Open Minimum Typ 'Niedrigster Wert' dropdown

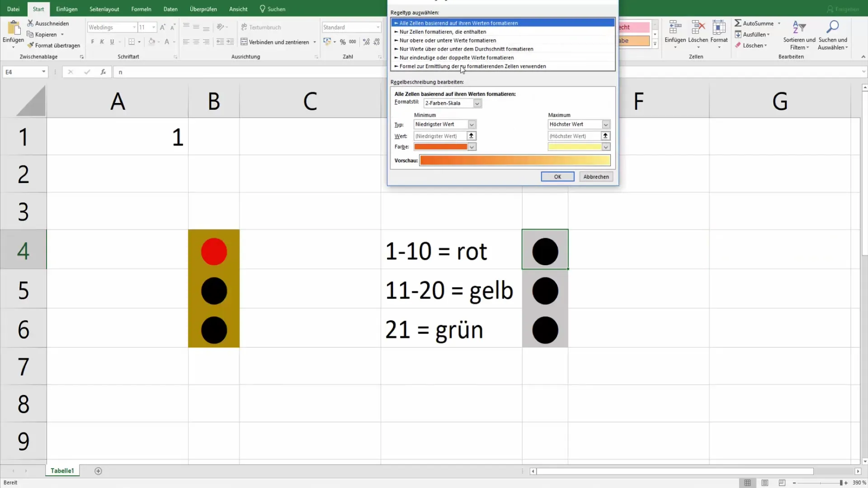click(x=472, y=124)
